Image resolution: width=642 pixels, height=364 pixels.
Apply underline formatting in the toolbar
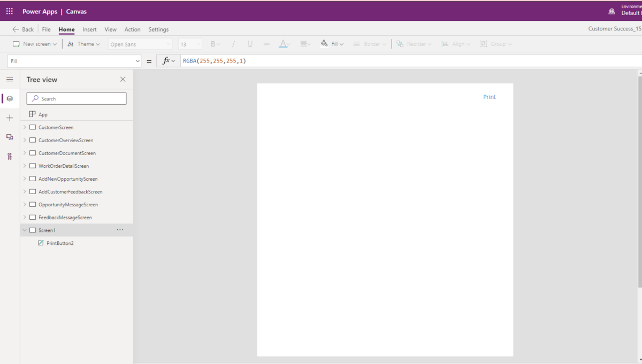point(250,44)
